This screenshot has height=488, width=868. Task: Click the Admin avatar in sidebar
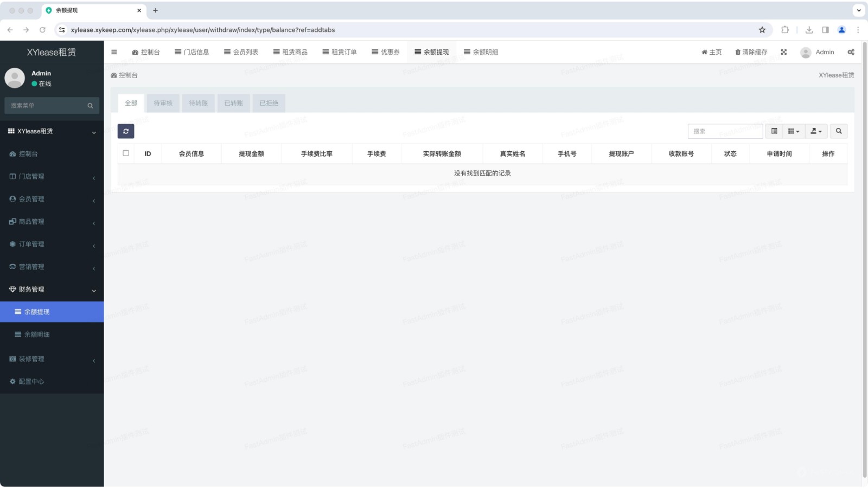pos(15,78)
